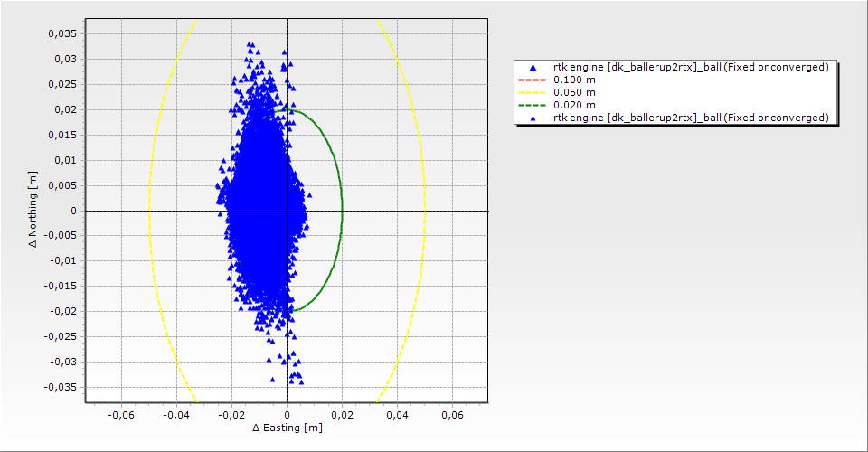Click the 0,06 Easting axis label
868x452 pixels.
coord(453,415)
